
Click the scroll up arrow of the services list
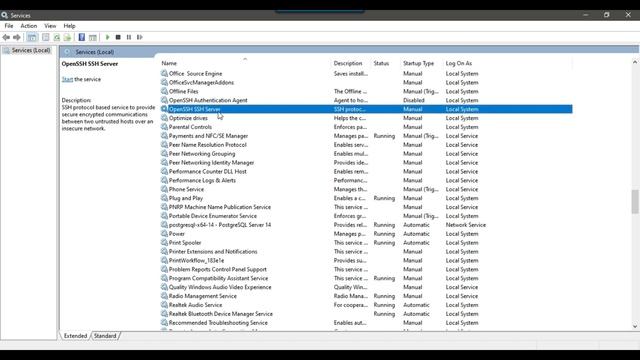635,62
